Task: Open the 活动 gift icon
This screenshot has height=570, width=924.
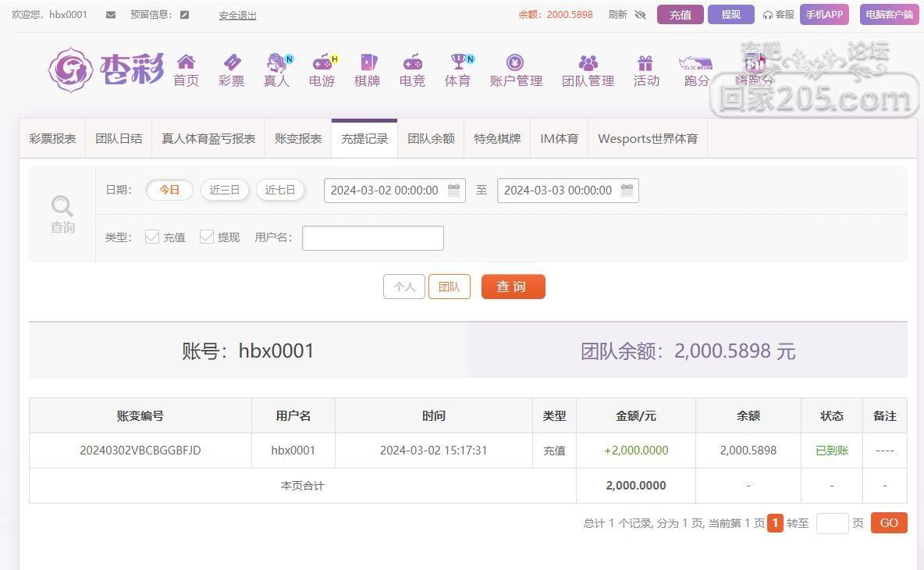Action: pyautogui.click(x=645, y=62)
